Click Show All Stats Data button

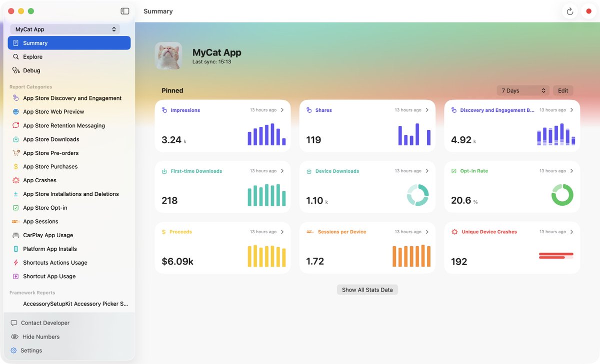pyautogui.click(x=367, y=290)
